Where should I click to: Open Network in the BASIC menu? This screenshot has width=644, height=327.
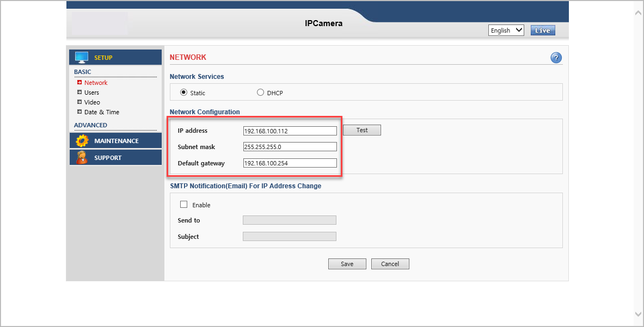pyautogui.click(x=96, y=83)
